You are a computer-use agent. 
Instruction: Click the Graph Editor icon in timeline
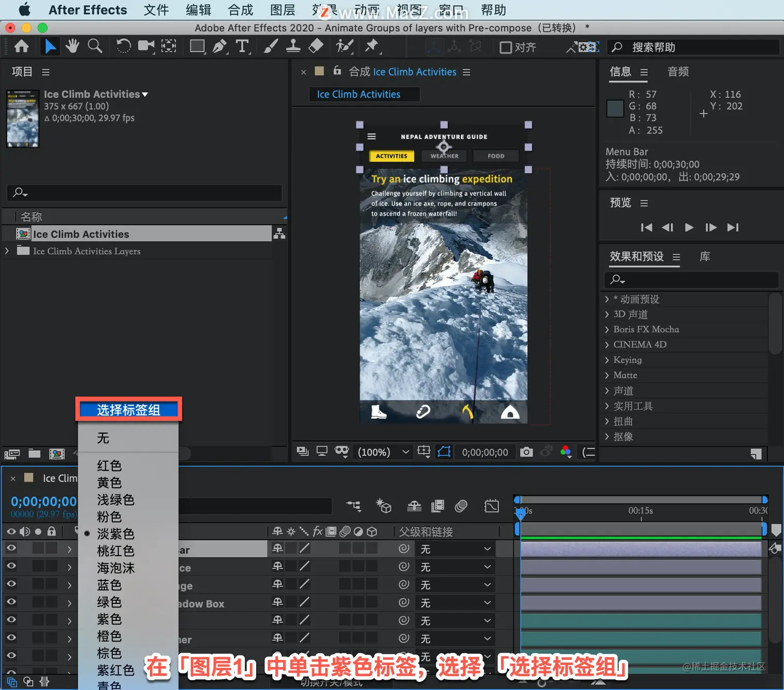(x=492, y=505)
